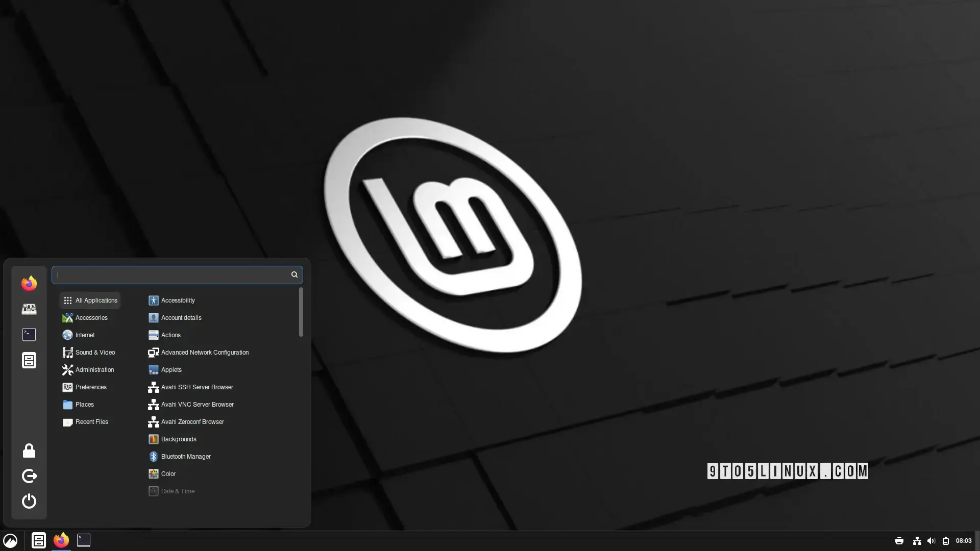
Task: Open network icon in system tray
Action: pyautogui.click(x=917, y=541)
